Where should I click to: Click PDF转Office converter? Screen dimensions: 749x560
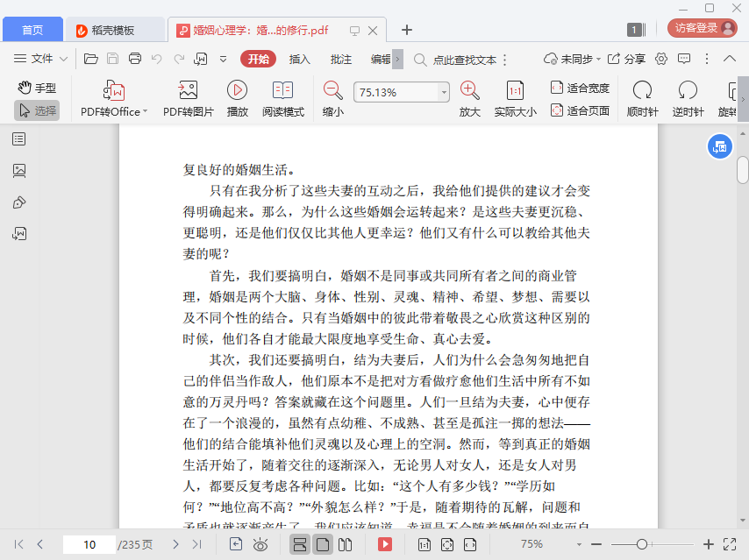coord(114,99)
